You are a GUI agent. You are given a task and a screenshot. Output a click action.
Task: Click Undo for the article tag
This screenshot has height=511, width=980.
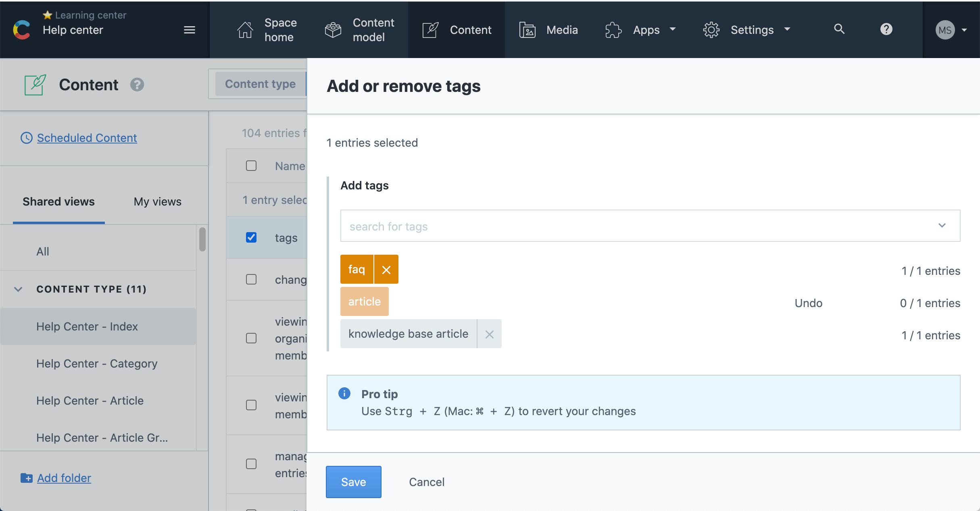pyautogui.click(x=808, y=303)
